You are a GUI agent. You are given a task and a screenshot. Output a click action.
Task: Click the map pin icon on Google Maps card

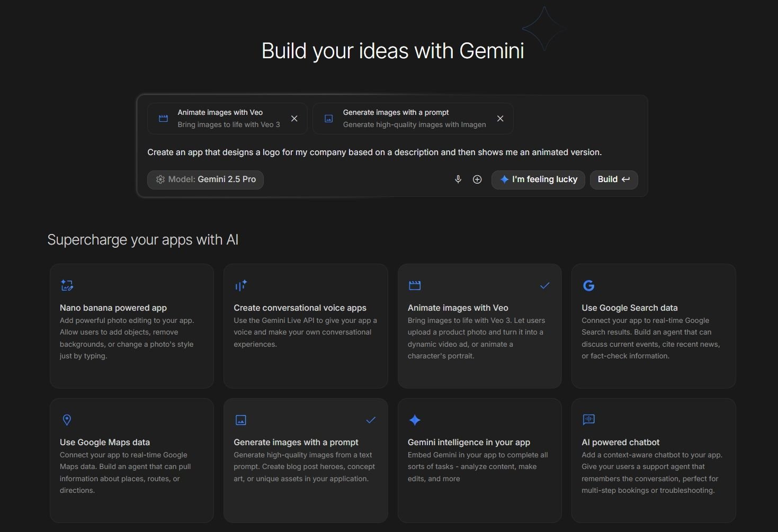pos(67,419)
